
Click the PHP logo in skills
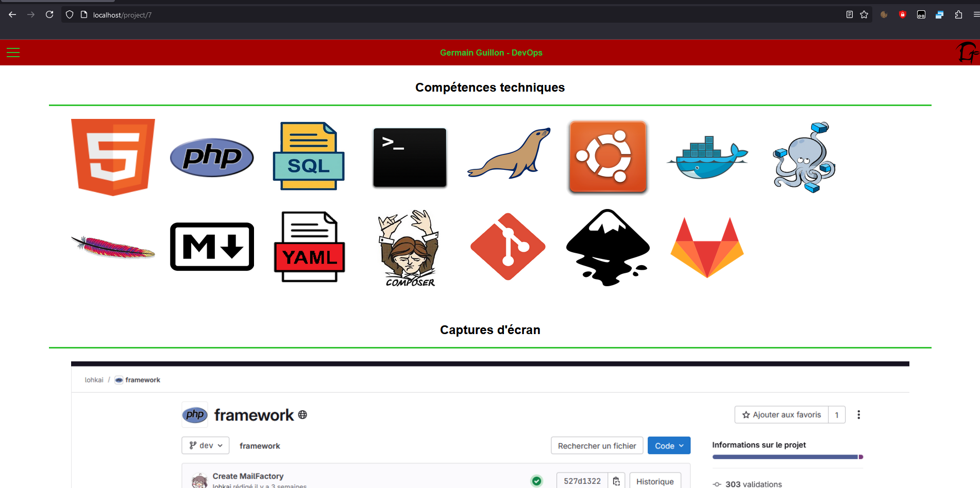(212, 158)
